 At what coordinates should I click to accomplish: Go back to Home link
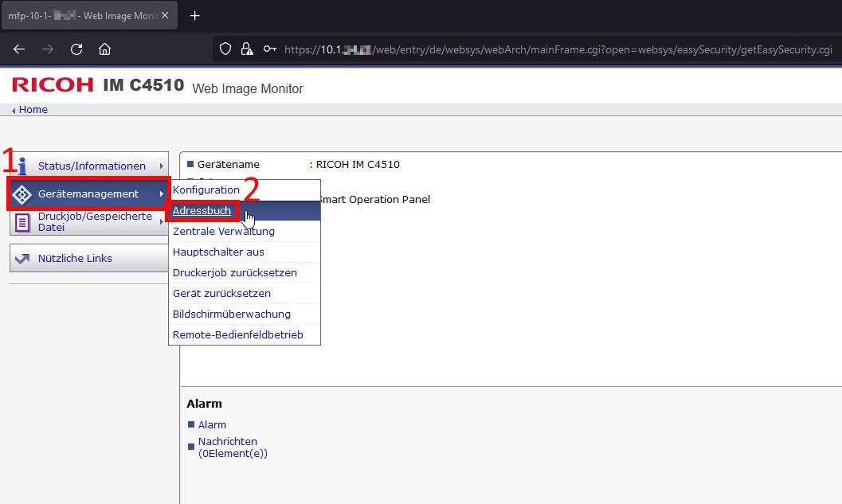click(x=33, y=110)
